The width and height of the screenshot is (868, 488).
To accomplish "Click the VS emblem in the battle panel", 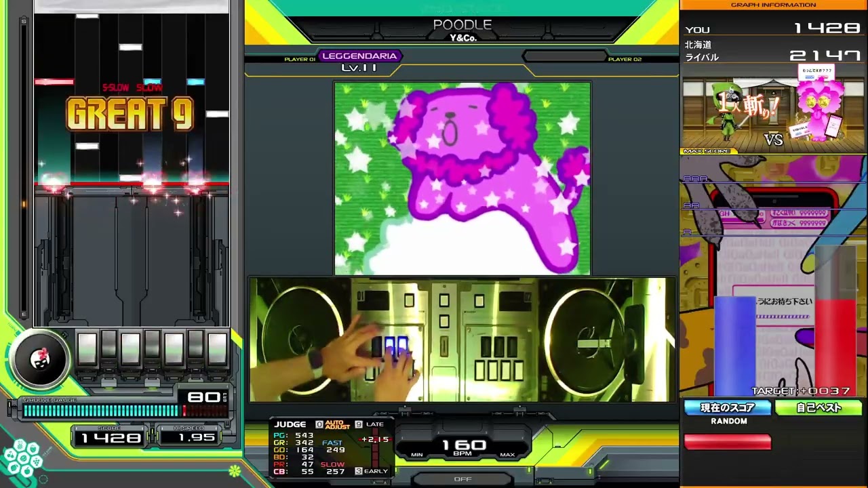I will [774, 140].
